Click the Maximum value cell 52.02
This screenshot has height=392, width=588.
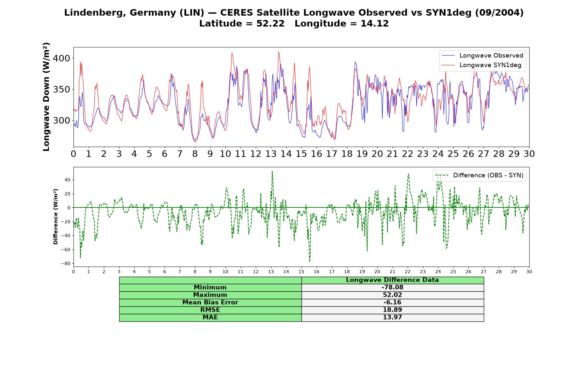(393, 295)
